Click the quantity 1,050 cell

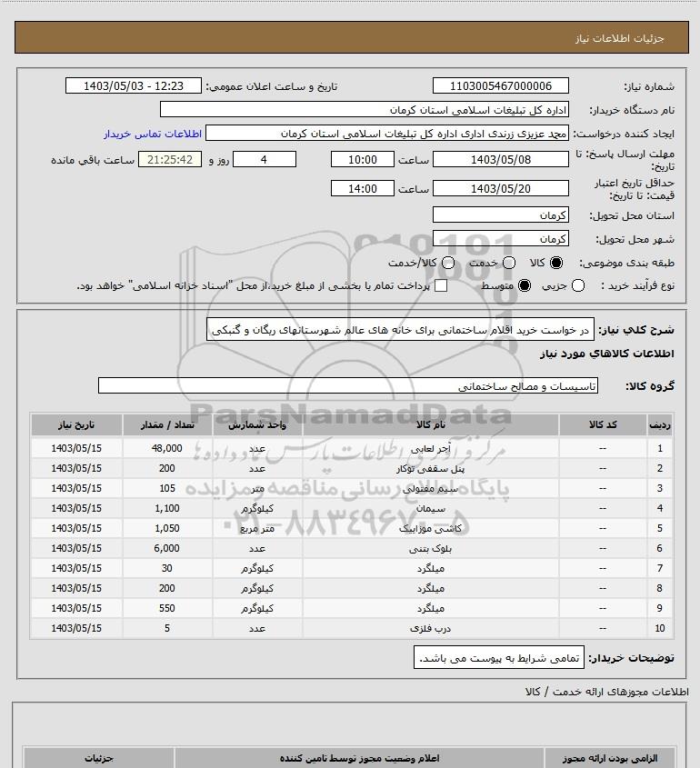[167, 528]
